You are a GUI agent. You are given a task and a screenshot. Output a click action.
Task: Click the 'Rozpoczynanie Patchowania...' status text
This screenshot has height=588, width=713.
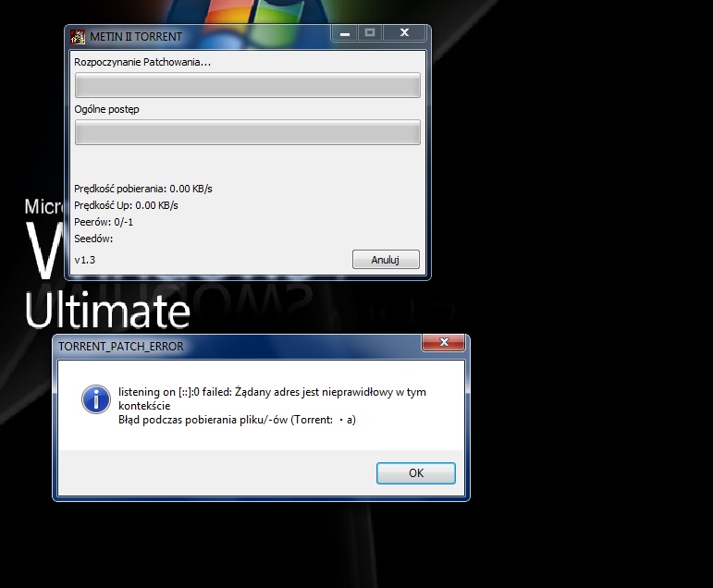pyautogui.click(x=142, y=62)
